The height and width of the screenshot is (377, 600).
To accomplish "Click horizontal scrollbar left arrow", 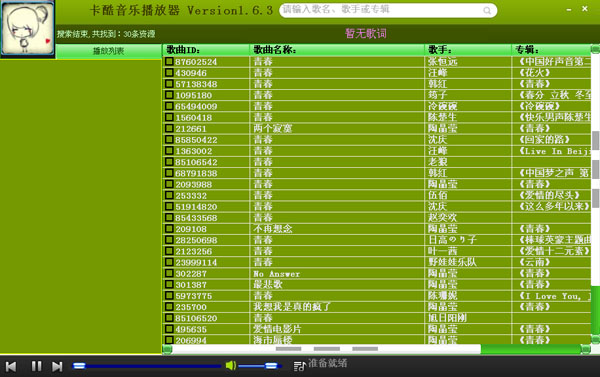I will coord(167,349).
